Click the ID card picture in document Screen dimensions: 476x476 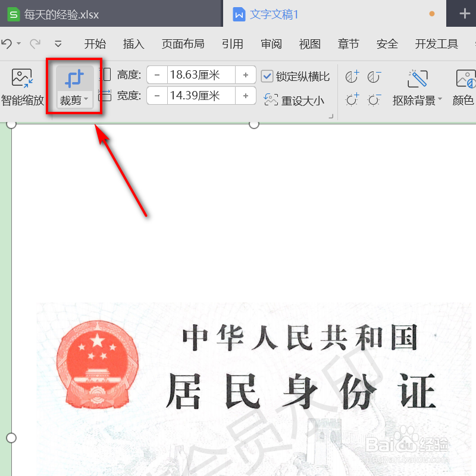243,300
